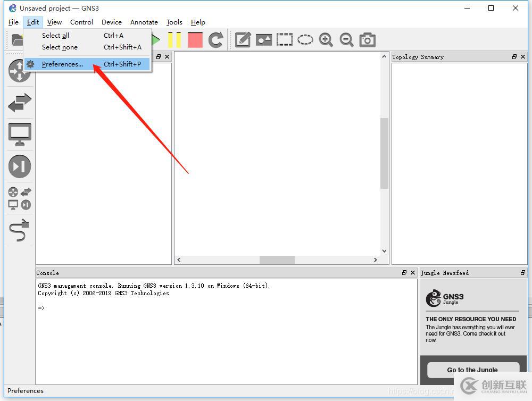Insert a picture using the image icon
532x401 pixels.
(x=264, y=40)
